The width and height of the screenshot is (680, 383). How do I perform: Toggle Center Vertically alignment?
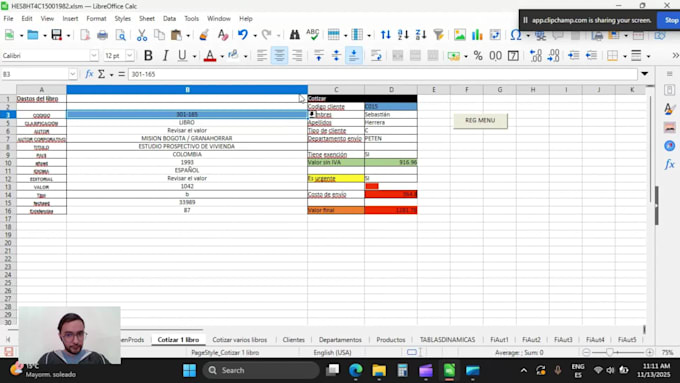(x=336, y=56)
